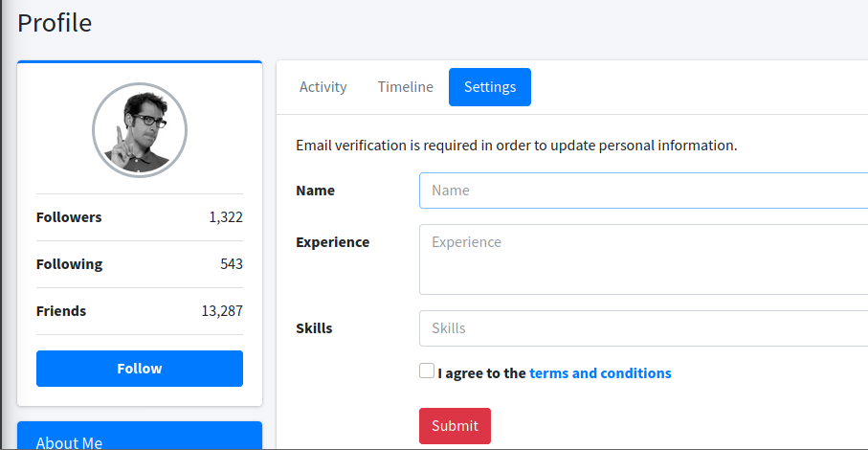Image resolution: width=868 pixels, height=450 pixels.
Task: Click the 1,322 followers count
Action: pos(226,217)
